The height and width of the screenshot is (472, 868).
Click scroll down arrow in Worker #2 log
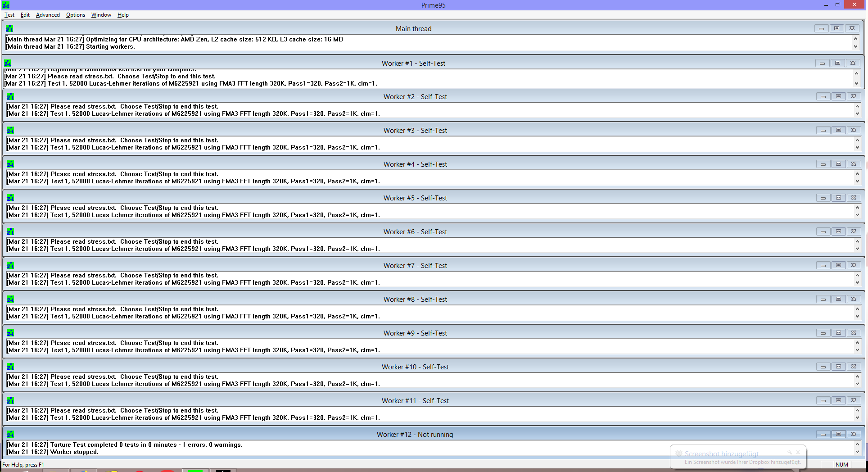click(857, 113)
